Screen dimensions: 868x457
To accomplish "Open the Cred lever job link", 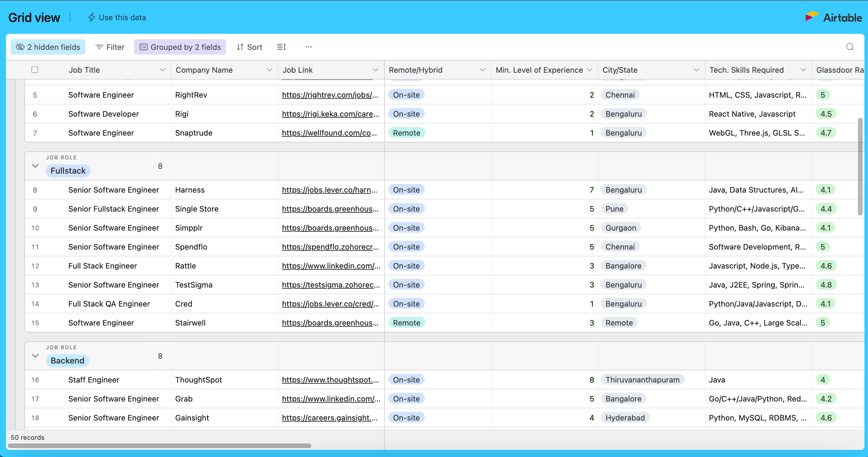I will click(330, 304).
